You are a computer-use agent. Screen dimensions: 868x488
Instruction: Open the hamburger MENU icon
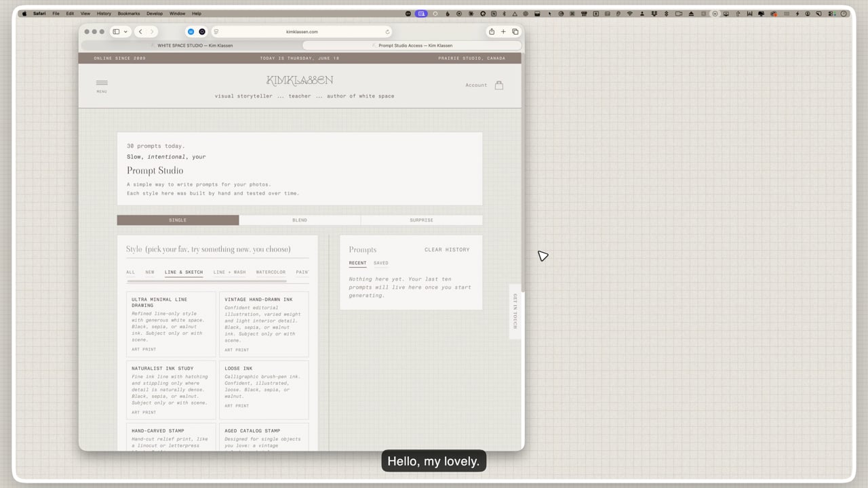point(102,85)
